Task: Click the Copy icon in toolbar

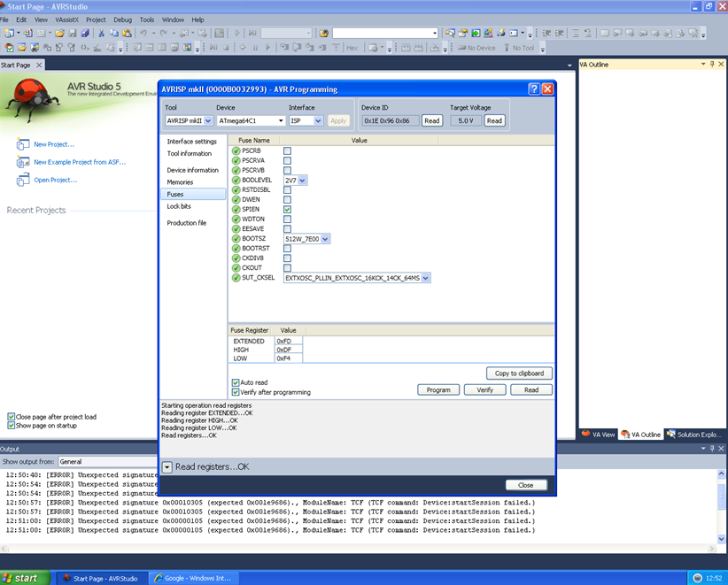Action: click(113, 33)
